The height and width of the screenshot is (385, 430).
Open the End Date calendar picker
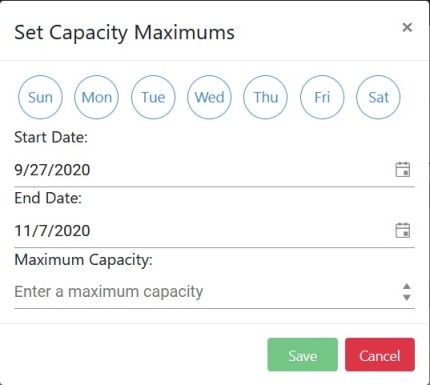[403, 230]
